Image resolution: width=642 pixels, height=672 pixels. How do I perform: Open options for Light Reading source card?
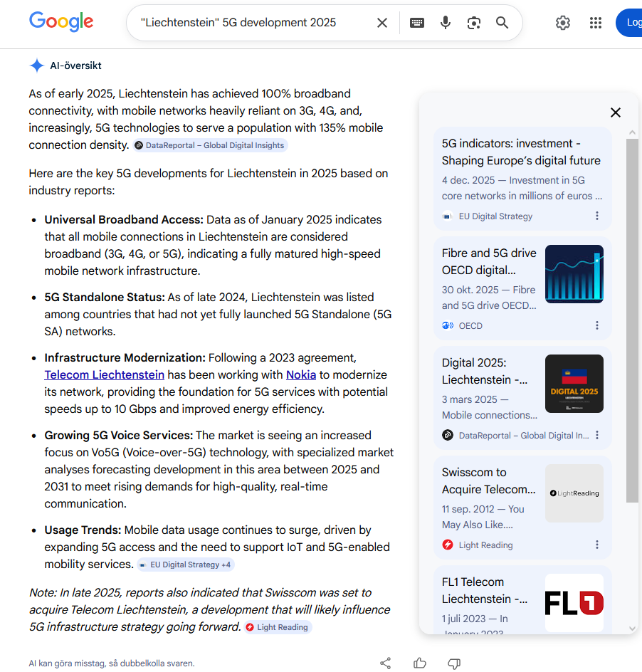[597, 545]
